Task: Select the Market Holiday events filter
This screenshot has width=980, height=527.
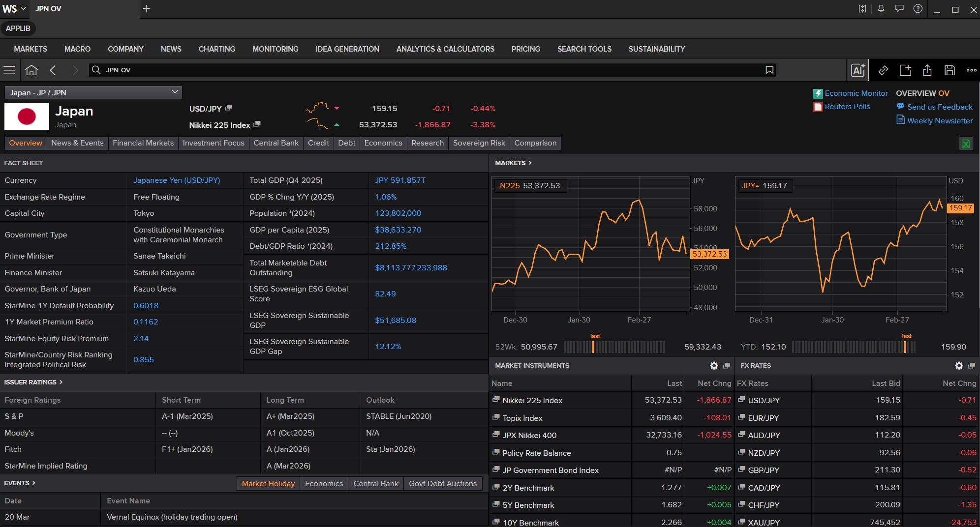Action: pos(268,484)
